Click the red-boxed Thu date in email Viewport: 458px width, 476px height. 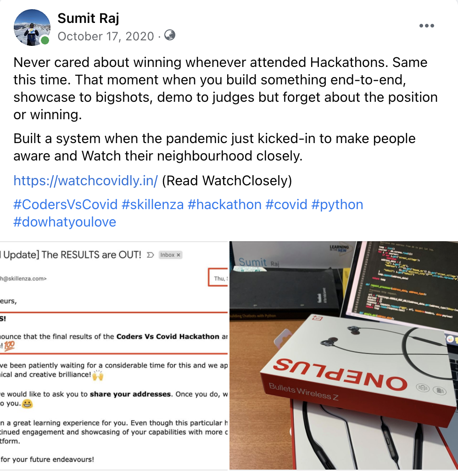(x=218, y=278)
